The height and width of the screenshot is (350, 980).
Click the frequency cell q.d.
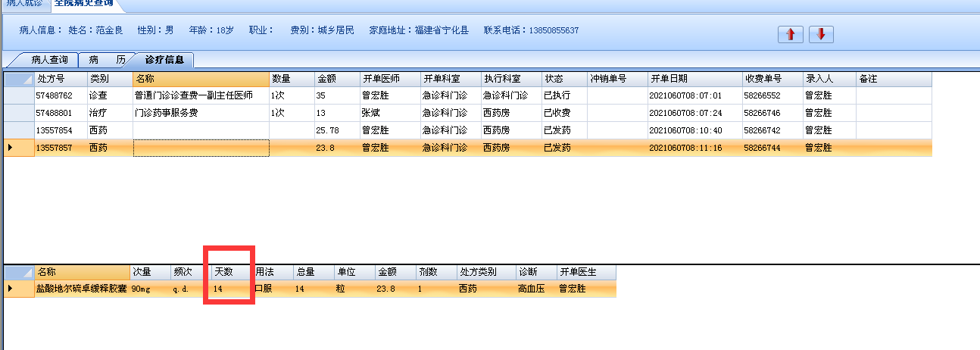(x=191, y=289)
